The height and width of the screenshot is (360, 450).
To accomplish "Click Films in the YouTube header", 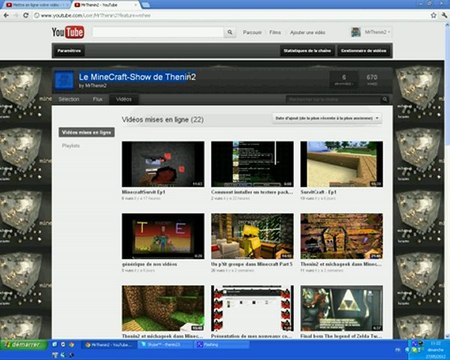I will click(x=275, y=32).
